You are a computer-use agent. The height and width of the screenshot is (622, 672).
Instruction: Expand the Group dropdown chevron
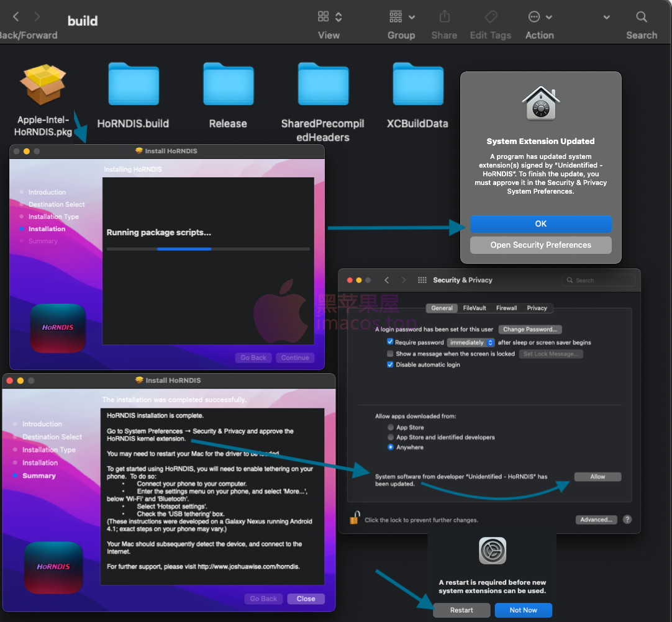(412, 17)
